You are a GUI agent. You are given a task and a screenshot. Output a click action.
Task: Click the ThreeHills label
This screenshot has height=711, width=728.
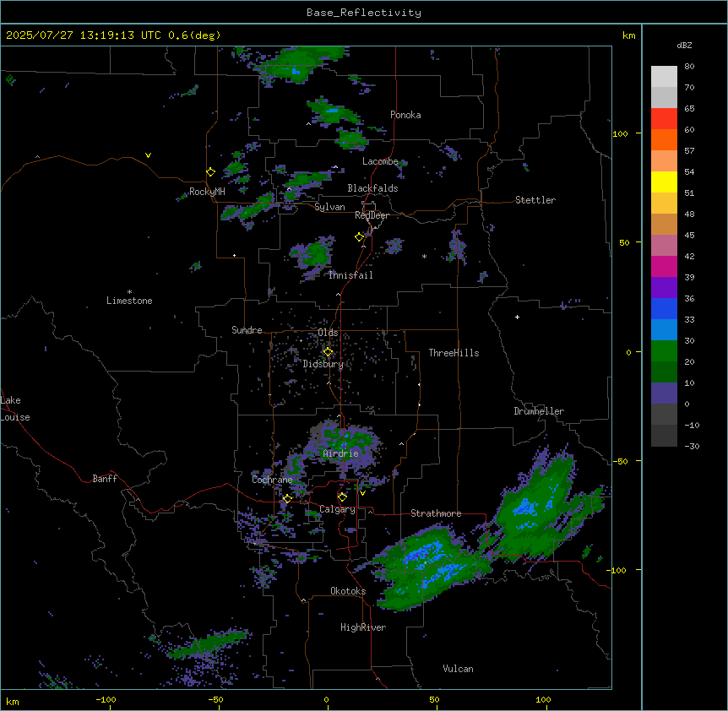click(x=454, y=353)
